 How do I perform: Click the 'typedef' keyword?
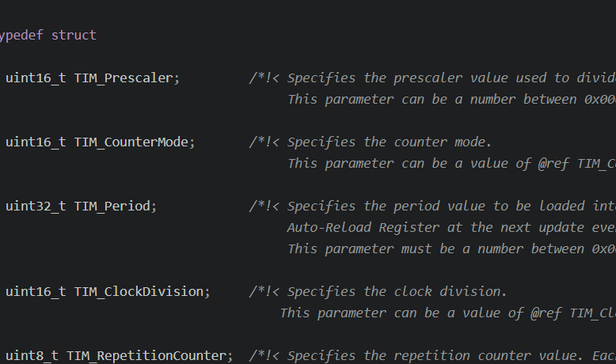pos(21,36)
